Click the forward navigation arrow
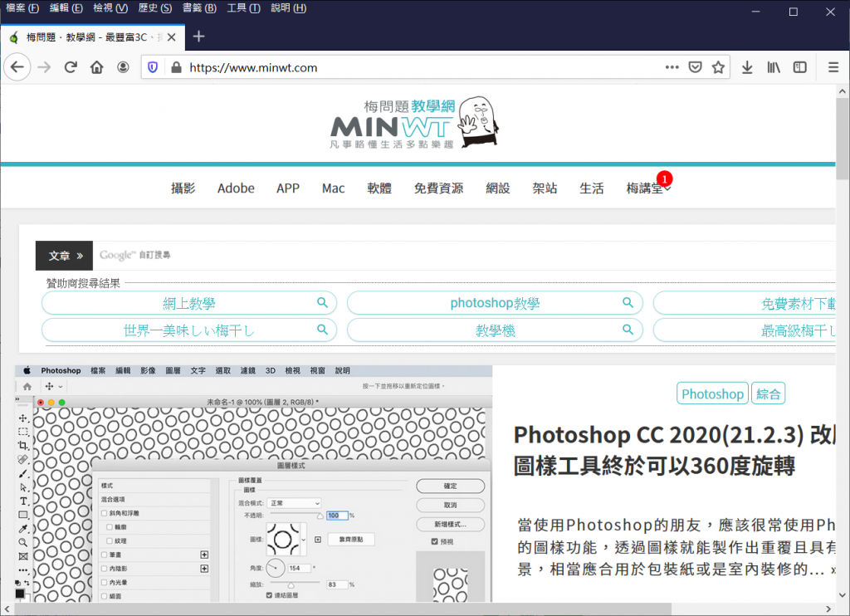The width and height of the screenshot is (850, 616). pyautogui.click(x=44, y=67)
